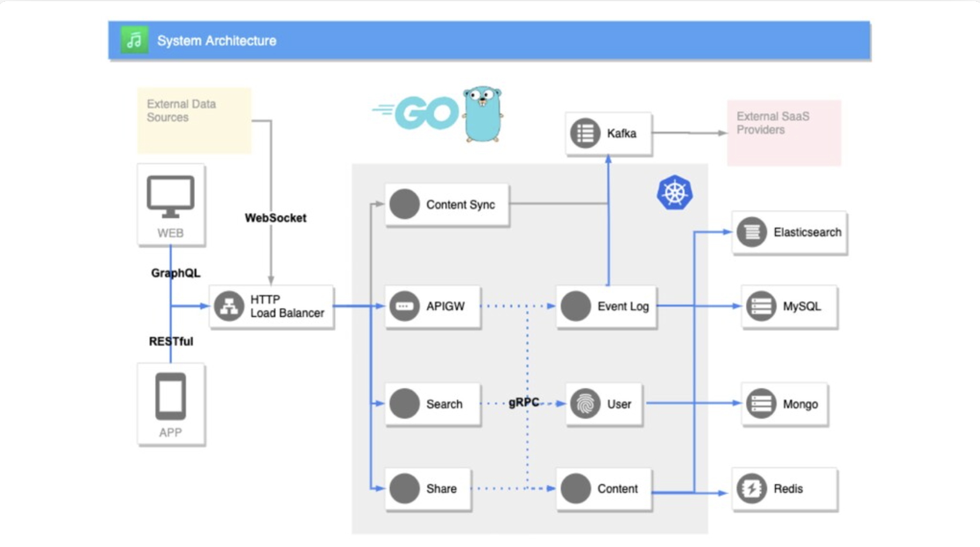Select the Redis label text
The height and width of the screenshot is (547, 980).
[788, 489]
